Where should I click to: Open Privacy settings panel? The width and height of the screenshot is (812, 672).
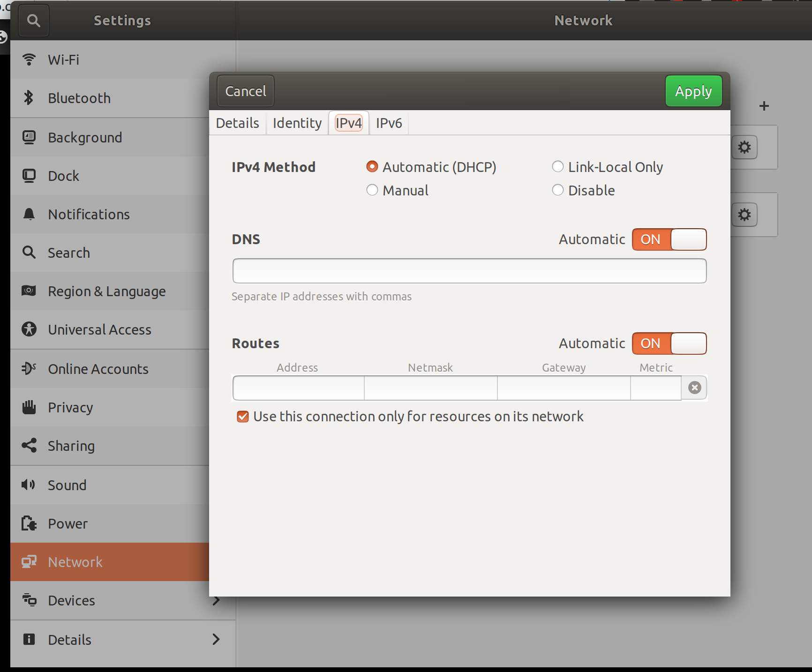[110, 407]
